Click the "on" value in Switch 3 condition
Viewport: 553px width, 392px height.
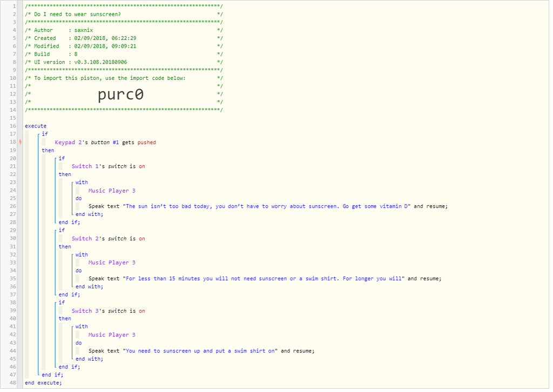[x=141, y=310]
